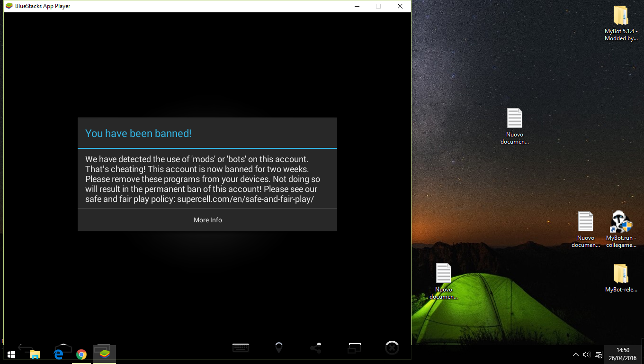Select the MyBot 5.1.4 Modded folder
This screenshot has width=644, height=364.
pyautogui.click(x=621, y=23)
